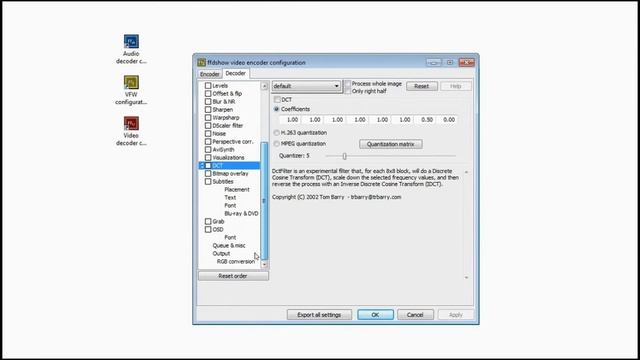Viewport: 640px width, 360px height.
Task: Select H.263 quantization radio button
Action: click(x=277, y=133)
